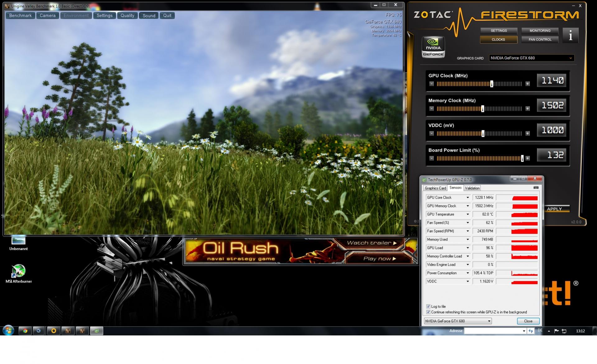Open the GPU Load sensor dropdown
Viewport: 597px width, 364px height.
467,248
